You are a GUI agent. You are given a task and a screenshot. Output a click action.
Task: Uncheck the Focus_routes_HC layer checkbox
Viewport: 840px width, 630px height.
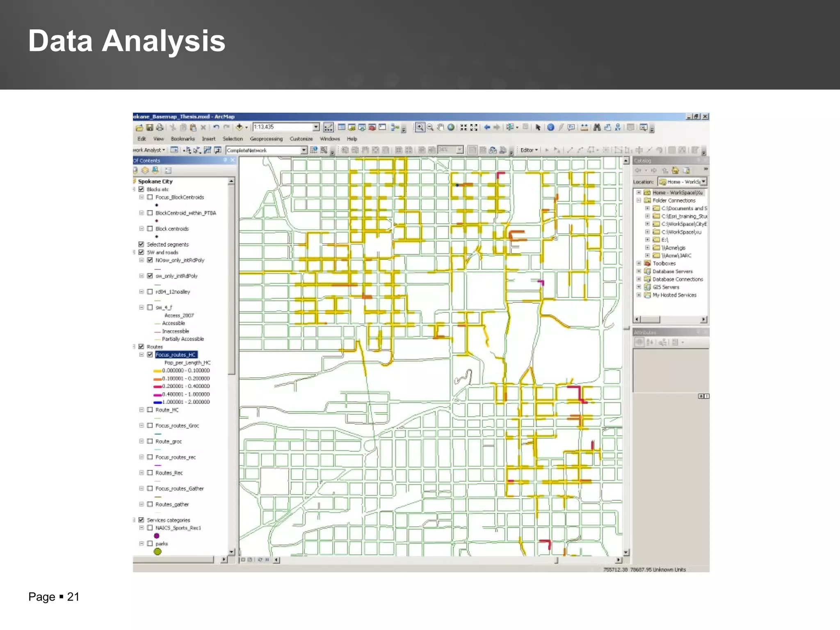coord(150,355)
